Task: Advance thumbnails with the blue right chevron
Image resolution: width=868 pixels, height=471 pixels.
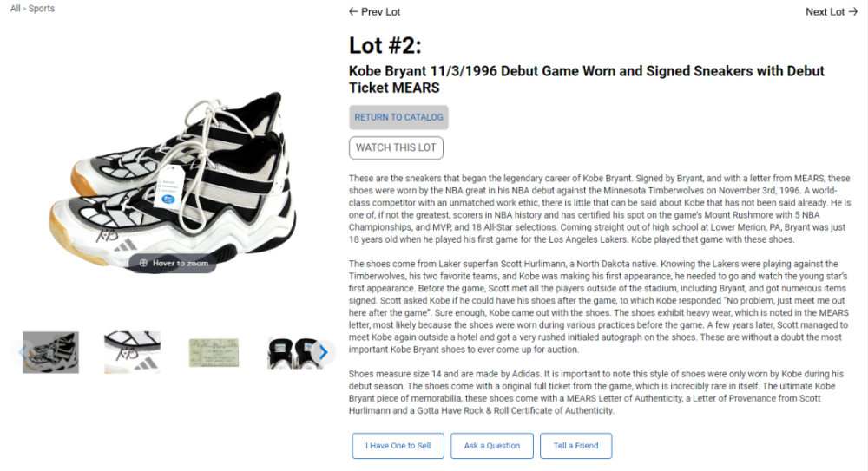Action: click(323, 352)
